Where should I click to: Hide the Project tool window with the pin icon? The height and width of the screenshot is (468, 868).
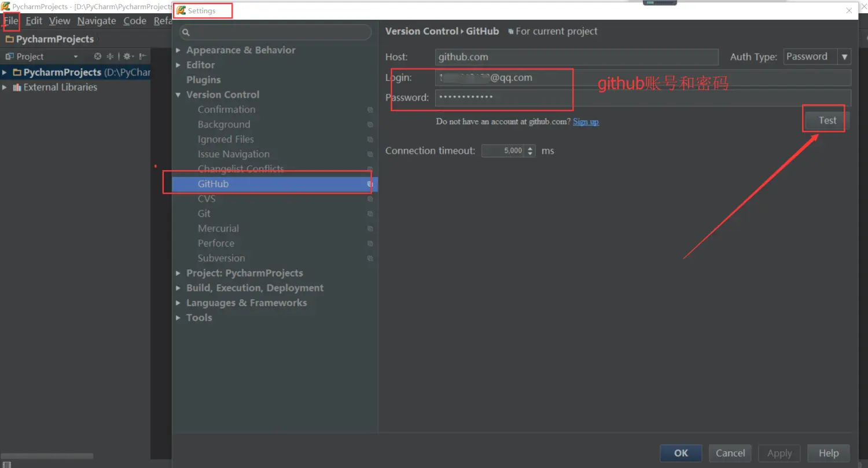(142, 56)
